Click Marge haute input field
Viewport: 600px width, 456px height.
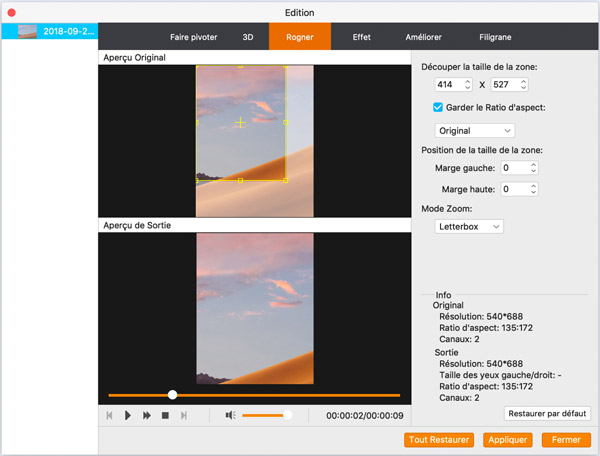pyautogui.click(x=515, y=189)
